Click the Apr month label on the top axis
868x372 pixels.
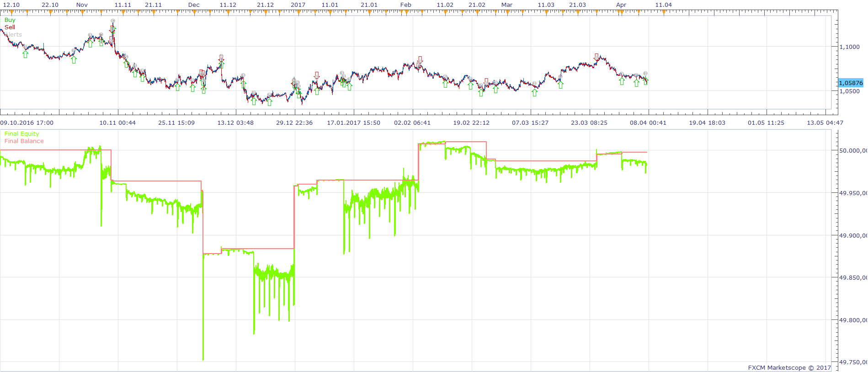point(621,5)
